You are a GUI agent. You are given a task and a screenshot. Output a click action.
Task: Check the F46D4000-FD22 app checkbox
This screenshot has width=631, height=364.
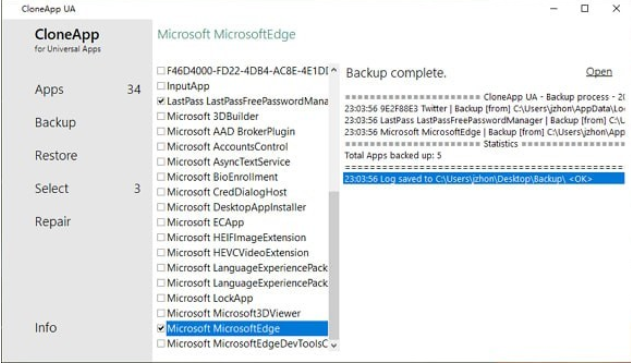[x=161, y=71]
